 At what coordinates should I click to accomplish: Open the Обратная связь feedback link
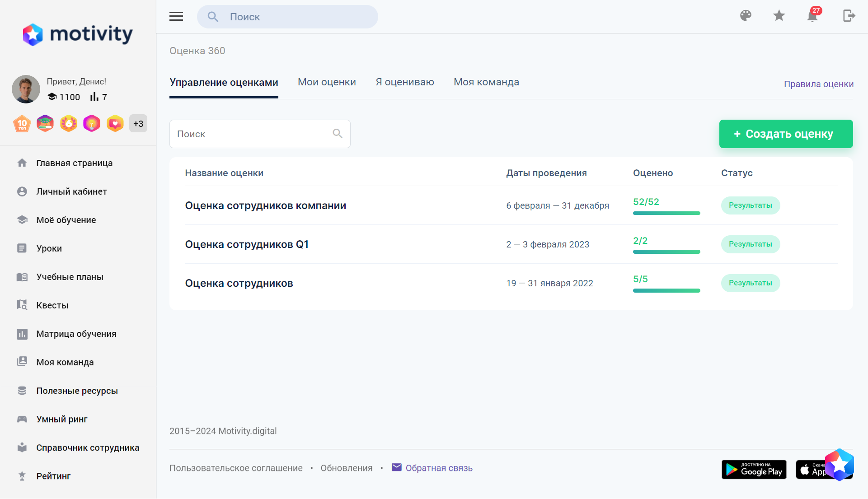point(439,468)
